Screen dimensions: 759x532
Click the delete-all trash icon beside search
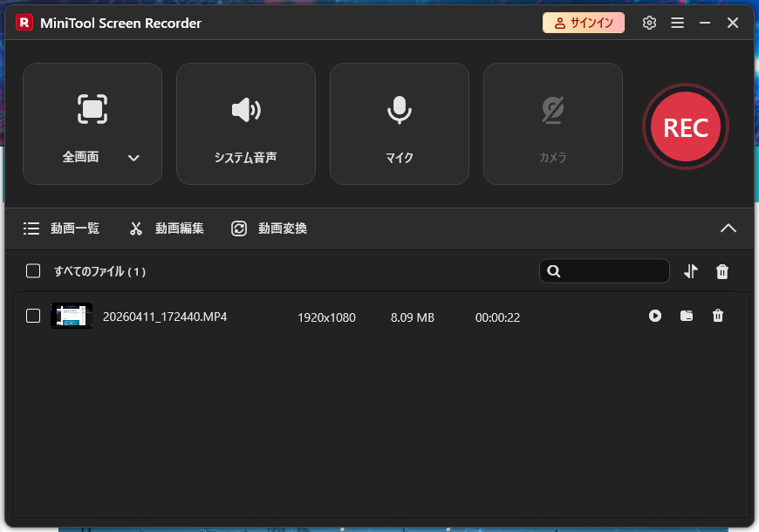(722, 271)
